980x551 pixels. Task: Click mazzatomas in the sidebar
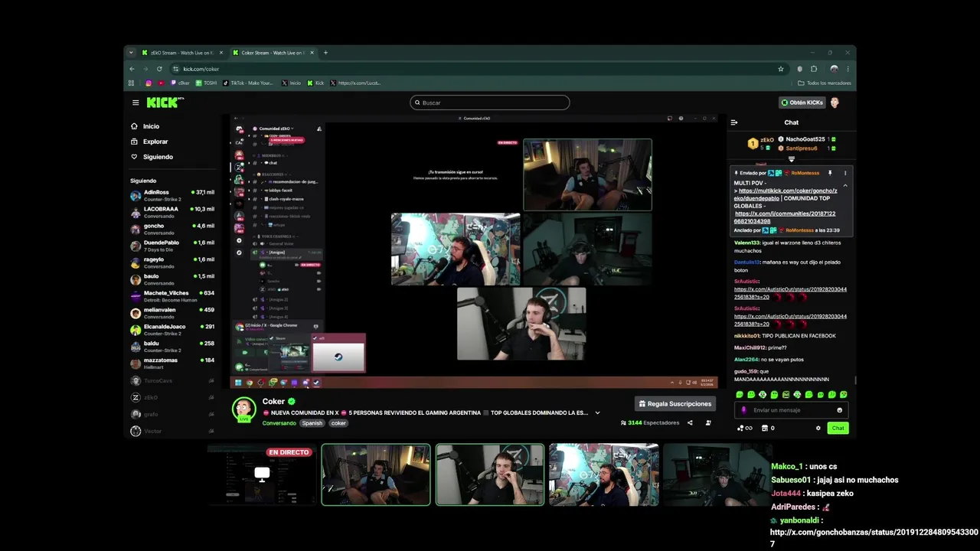click(x=172, y=364)
